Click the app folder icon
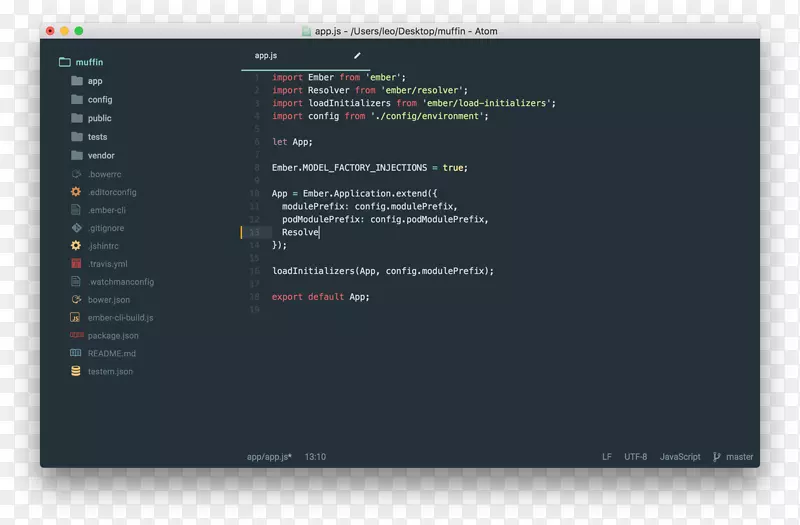 pyautogui.click(x=77, y=81)
